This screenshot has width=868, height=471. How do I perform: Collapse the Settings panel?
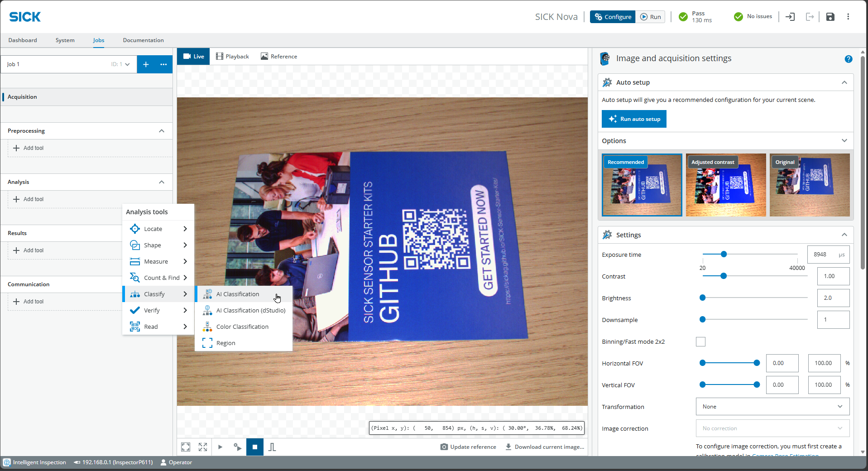(x=844, y=235)
